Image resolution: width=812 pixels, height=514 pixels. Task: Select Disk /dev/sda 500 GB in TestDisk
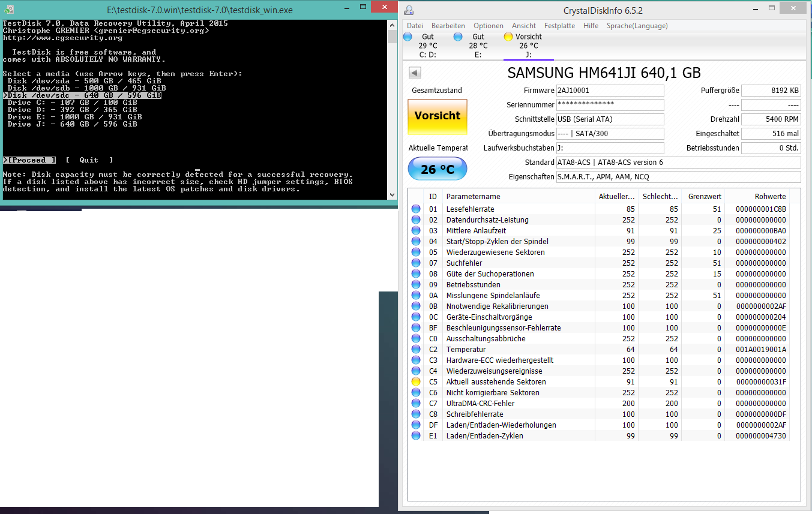pos(84,81)
